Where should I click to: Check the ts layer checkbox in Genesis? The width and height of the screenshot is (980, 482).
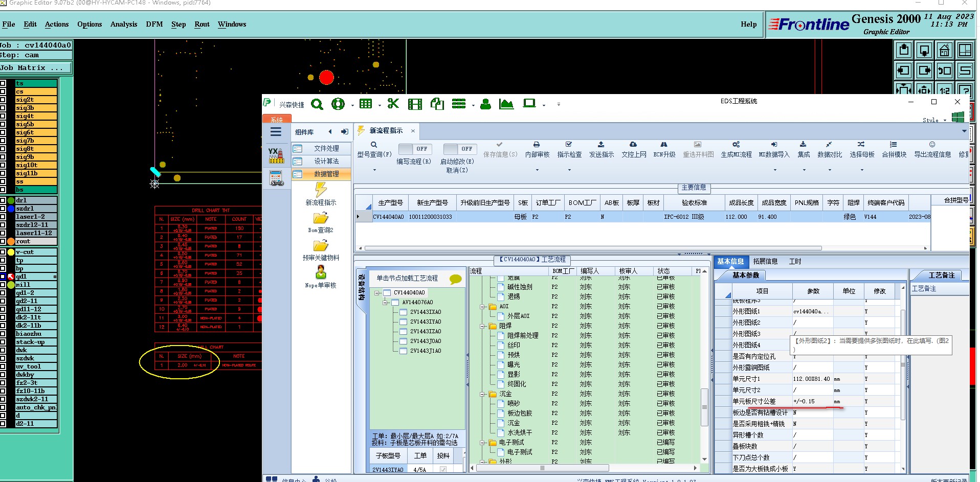click(x=3, y=83)
